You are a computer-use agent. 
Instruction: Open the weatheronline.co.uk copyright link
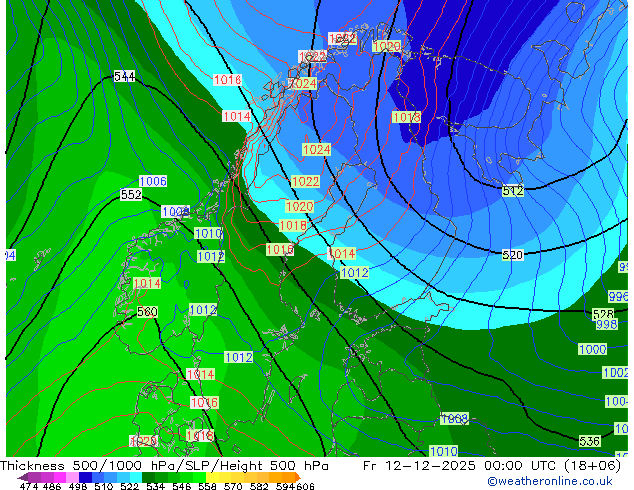[550, 481]
